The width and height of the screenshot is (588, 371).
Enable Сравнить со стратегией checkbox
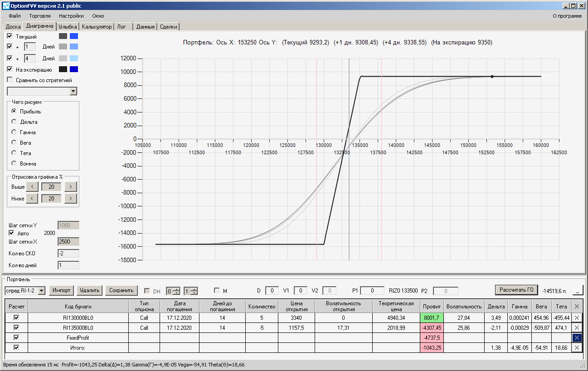tap(10, 80)
